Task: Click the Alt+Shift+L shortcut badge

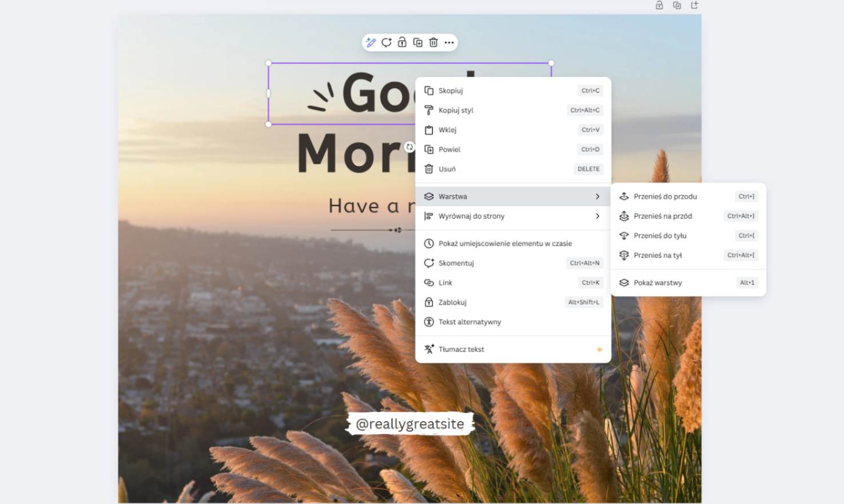Action: (x=584, y=302)
